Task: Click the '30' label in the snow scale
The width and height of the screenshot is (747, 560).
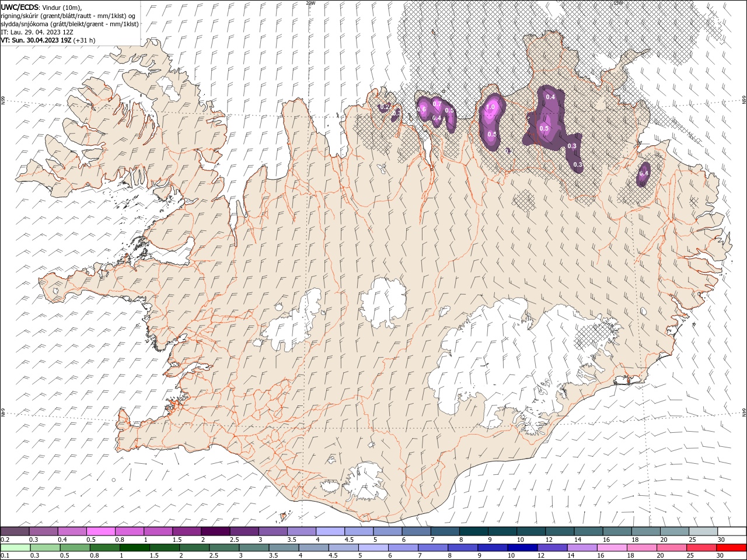Action: pos(721,540)
